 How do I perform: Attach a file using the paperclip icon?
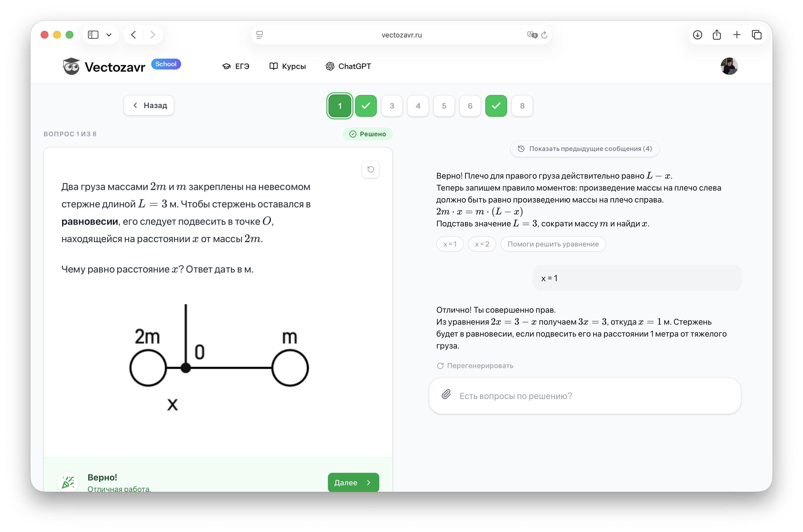point(446,395)
